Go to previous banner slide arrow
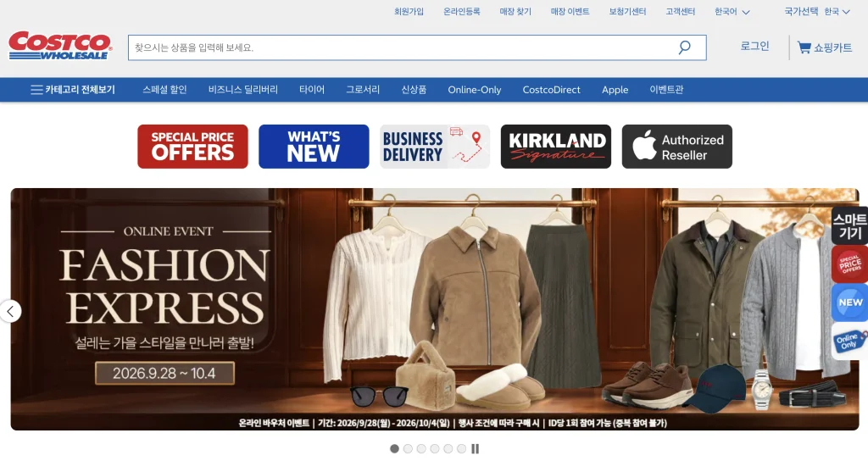The height and width of the screenshot is (472, 868). click(10, 311)
